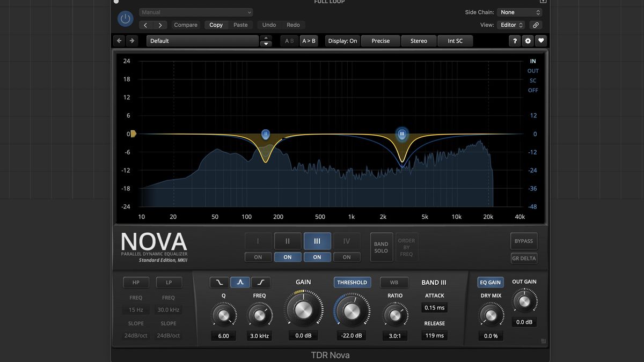Toggle the THRESHOLD mode for Band III
This screenshot has height=362, width=644.
click(352, 282)
